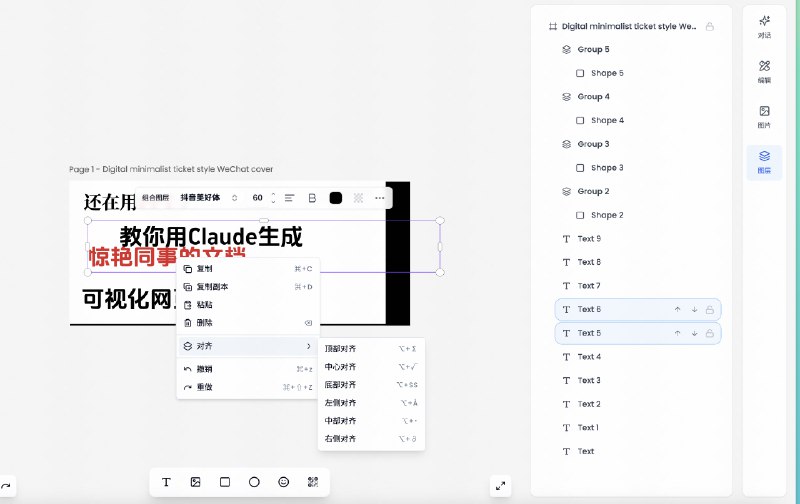Choose 重做 redo from context menu
Image resolution: width=800 pixels, height=504 pixels.
[248, 387]
